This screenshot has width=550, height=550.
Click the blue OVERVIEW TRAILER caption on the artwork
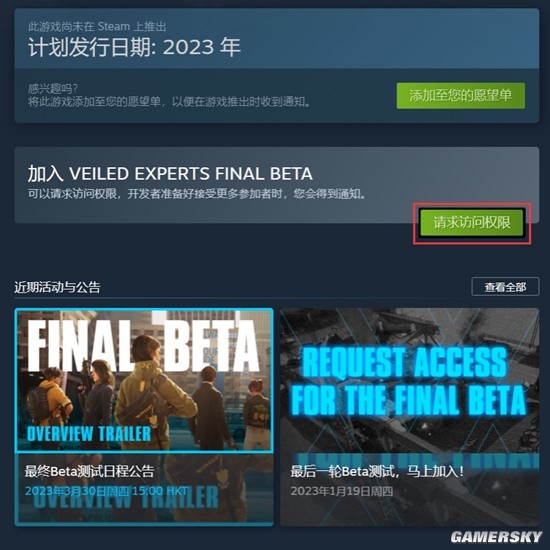pyautogui.click(x=89, y=434)
